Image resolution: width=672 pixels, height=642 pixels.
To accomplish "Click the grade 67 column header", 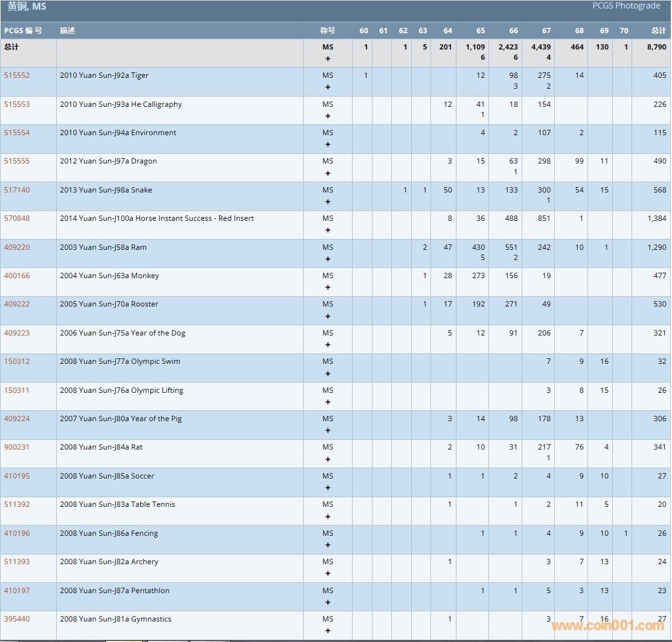I will click(x=546, y=31).
